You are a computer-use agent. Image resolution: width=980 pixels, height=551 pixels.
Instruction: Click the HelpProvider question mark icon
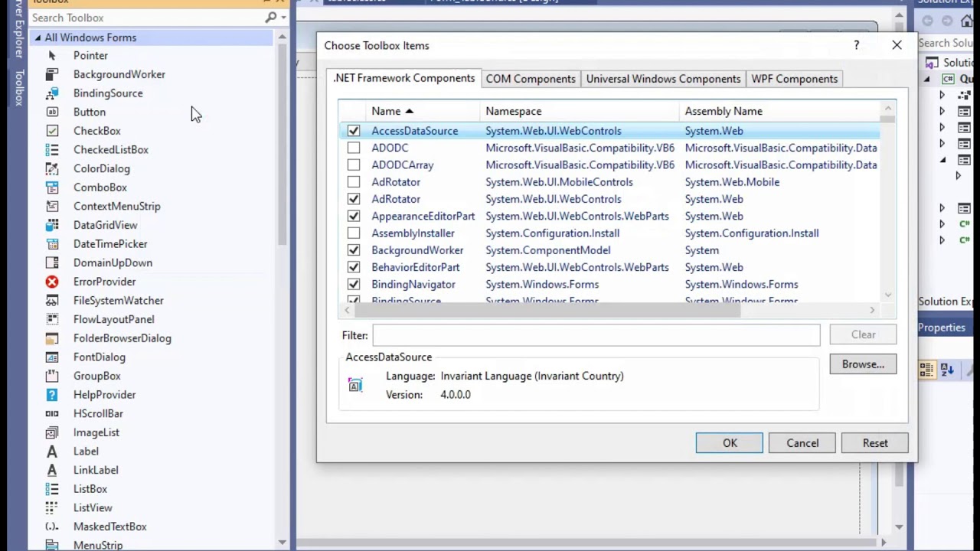(52, 395)
